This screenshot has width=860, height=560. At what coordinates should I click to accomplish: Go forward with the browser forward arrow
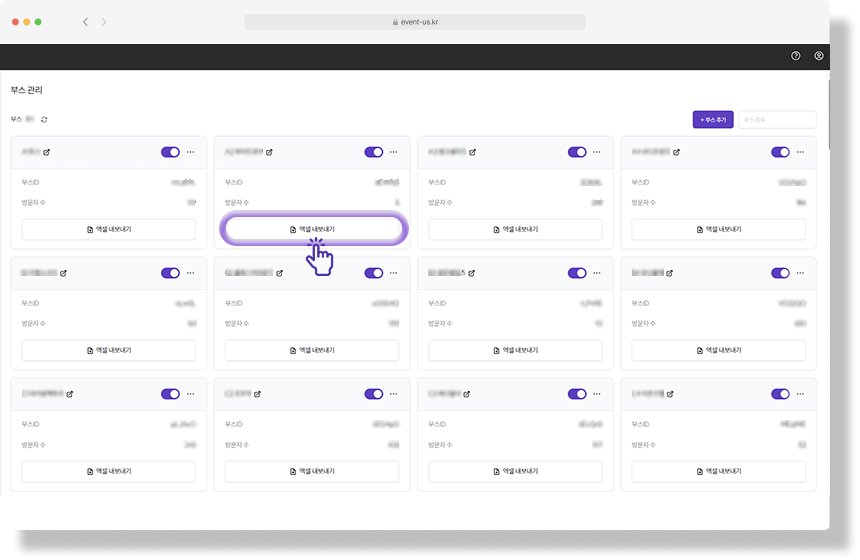point(104,22)
